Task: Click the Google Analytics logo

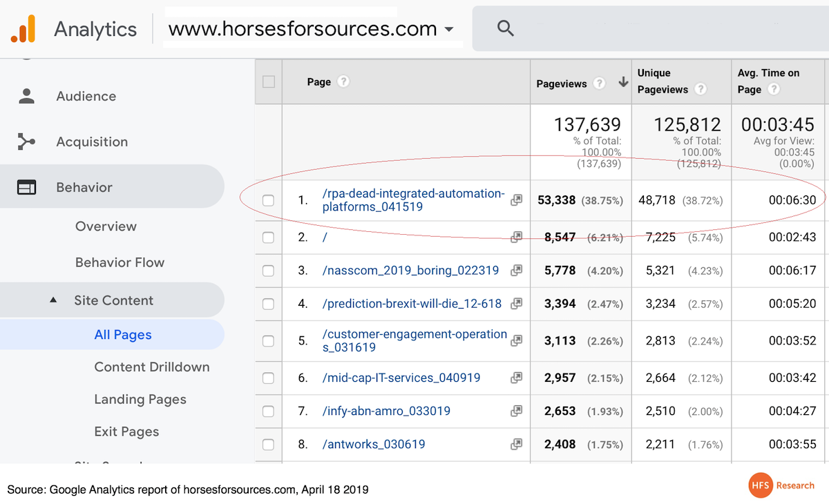Action: pos(23,28)
